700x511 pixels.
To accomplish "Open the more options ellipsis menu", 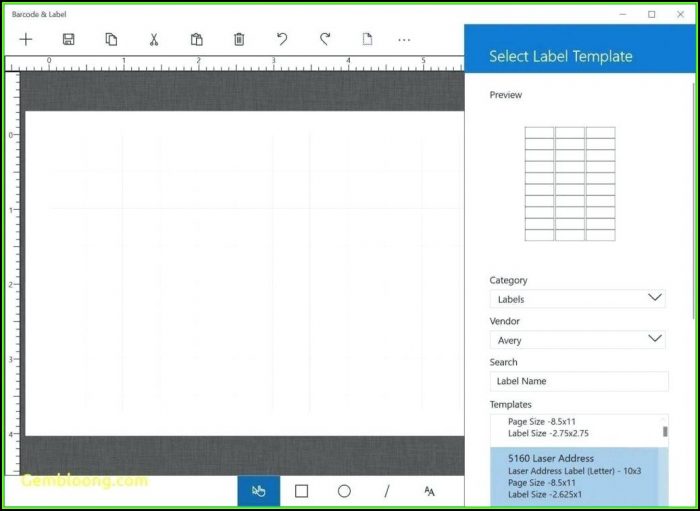I will (404, 40).
